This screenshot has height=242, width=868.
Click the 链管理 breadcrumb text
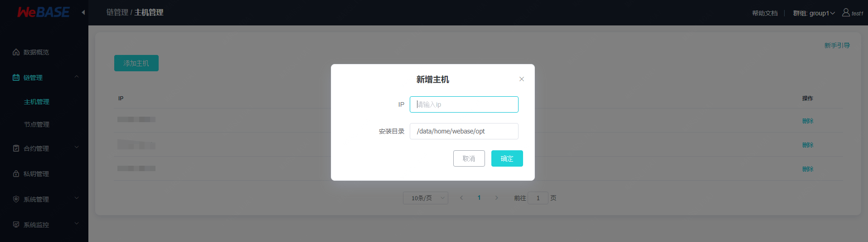(117, 13)
